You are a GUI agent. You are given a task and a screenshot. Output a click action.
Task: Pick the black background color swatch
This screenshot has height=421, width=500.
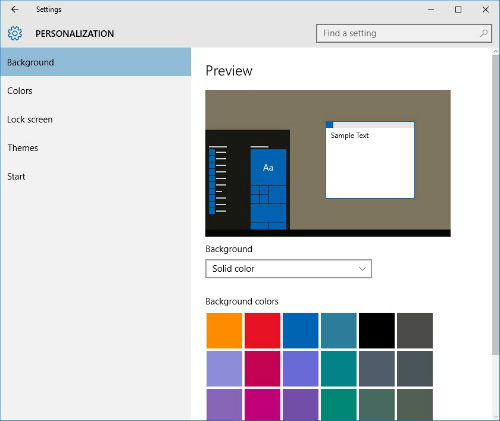point(377,331)
